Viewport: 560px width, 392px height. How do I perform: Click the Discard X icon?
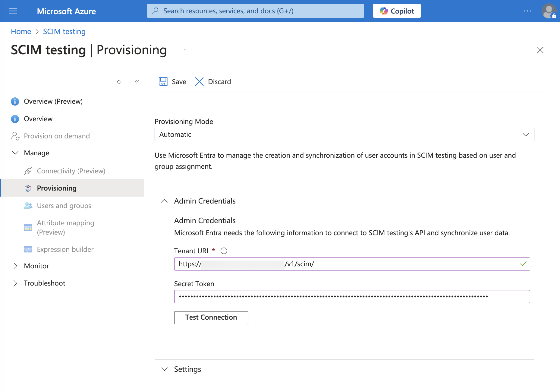tap(199, 82)
